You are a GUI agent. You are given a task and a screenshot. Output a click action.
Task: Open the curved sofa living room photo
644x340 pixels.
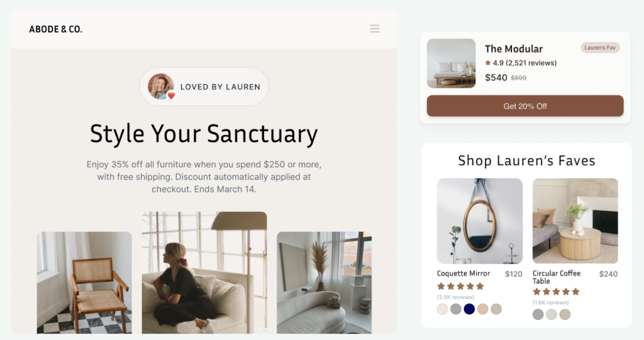[324, 283]
